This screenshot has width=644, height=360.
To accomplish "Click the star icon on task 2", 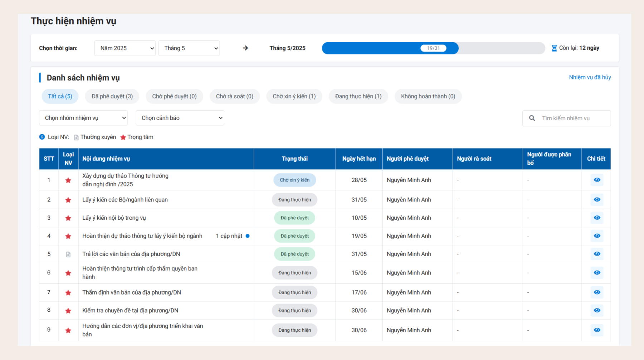I will tap(68, 200).
